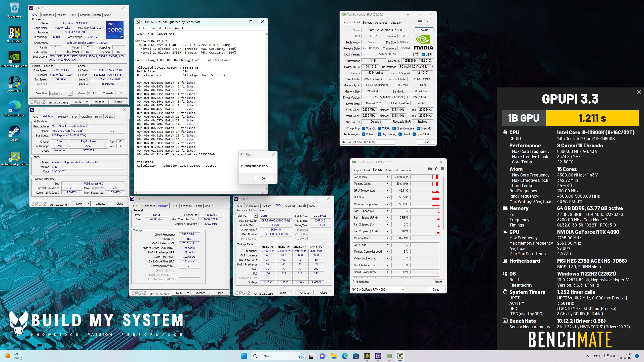Open the Slot #2 dropdown in CPU-Z SPD

247,216
